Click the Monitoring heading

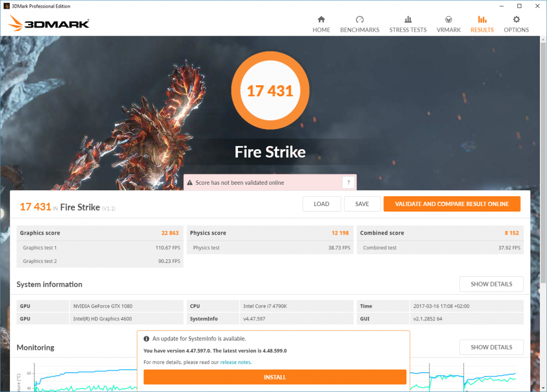[x=35, y=347]
